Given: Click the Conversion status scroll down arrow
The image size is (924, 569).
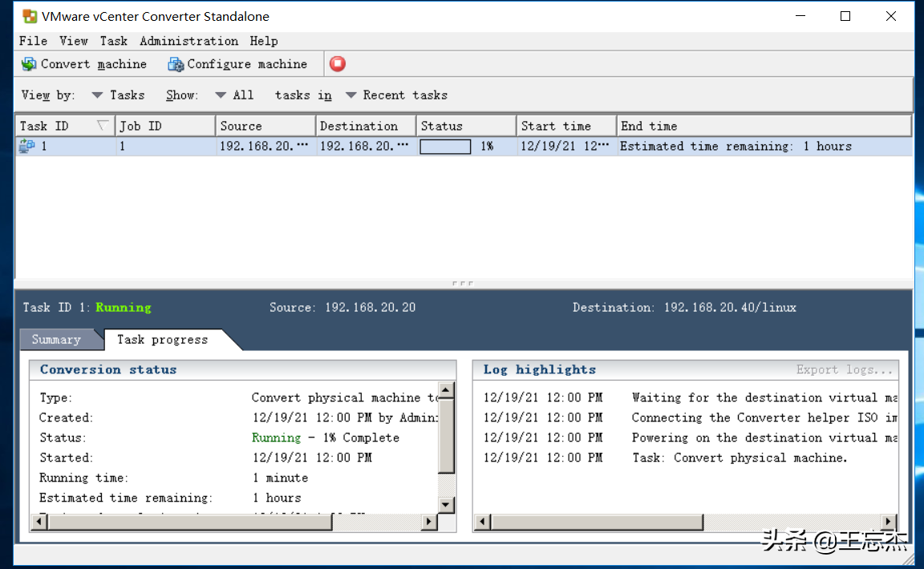Looking at the screenshot, I should point(446,504).
